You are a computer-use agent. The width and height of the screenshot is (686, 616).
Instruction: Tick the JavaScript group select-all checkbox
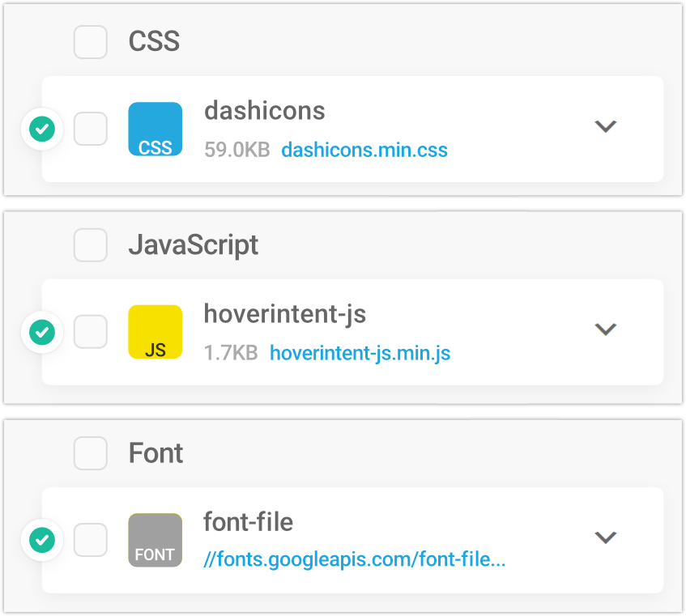(x=91, y=244)
